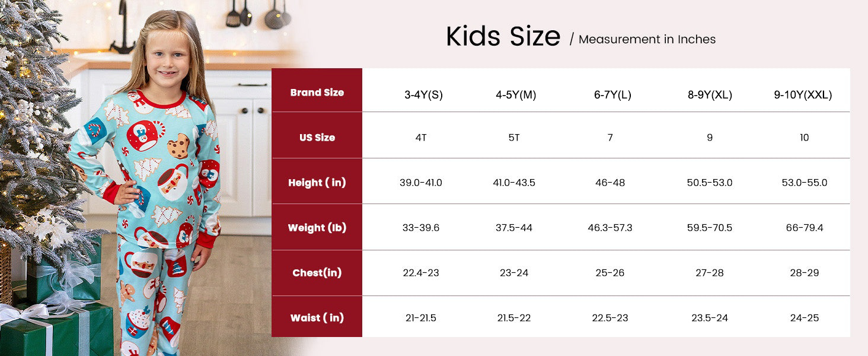
Task: Click the Kids Size heading
Action: click(503, 37)
